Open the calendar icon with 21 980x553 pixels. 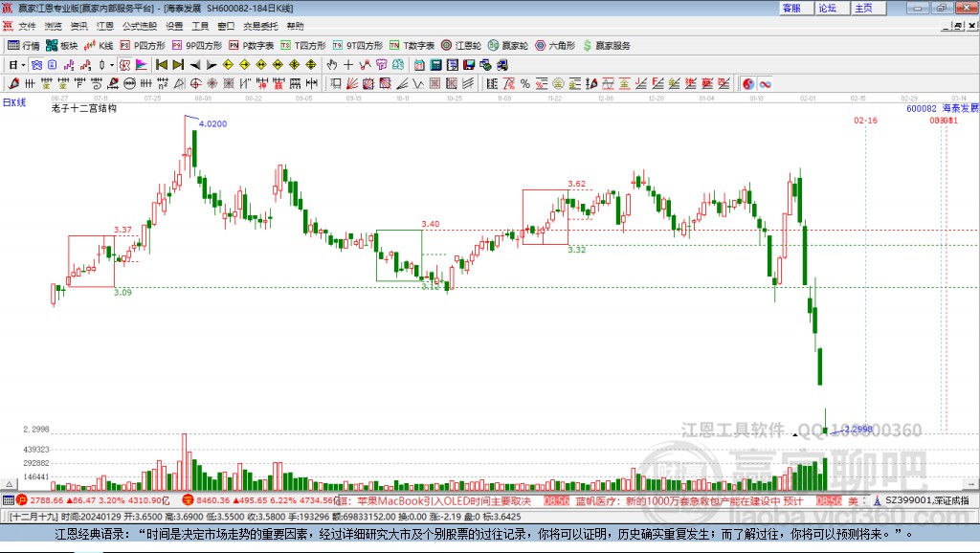419,65
